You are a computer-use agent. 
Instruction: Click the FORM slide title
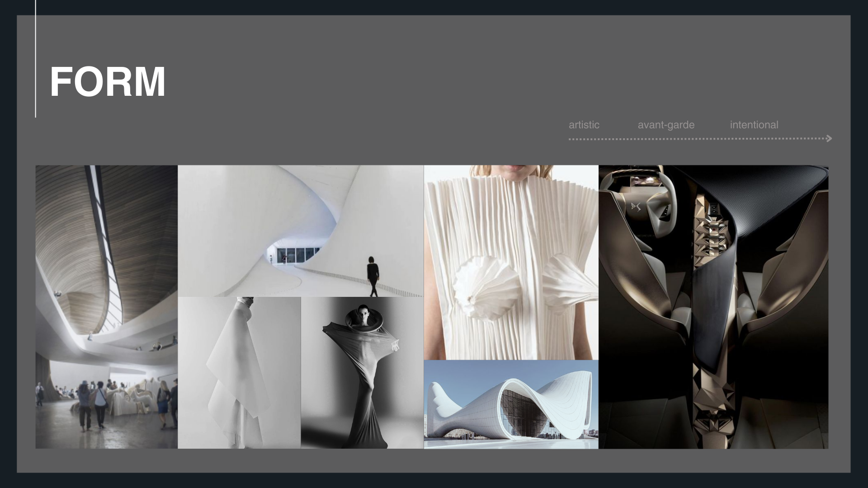pyautogui.click(x=108, y=82)
